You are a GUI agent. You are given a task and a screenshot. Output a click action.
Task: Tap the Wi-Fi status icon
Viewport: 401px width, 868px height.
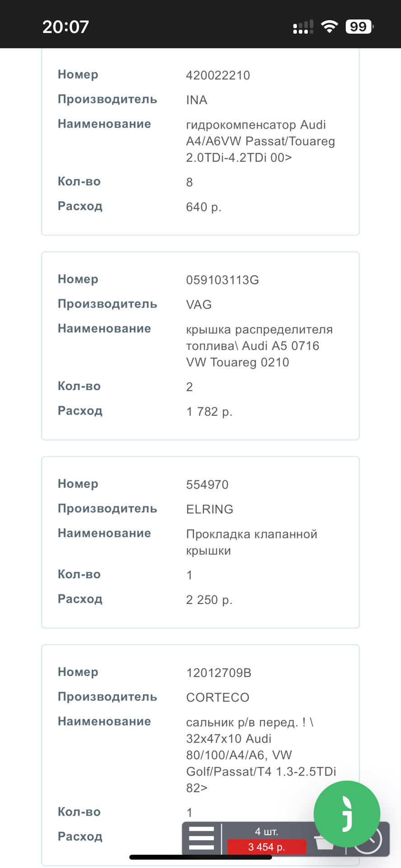(329, 27)
